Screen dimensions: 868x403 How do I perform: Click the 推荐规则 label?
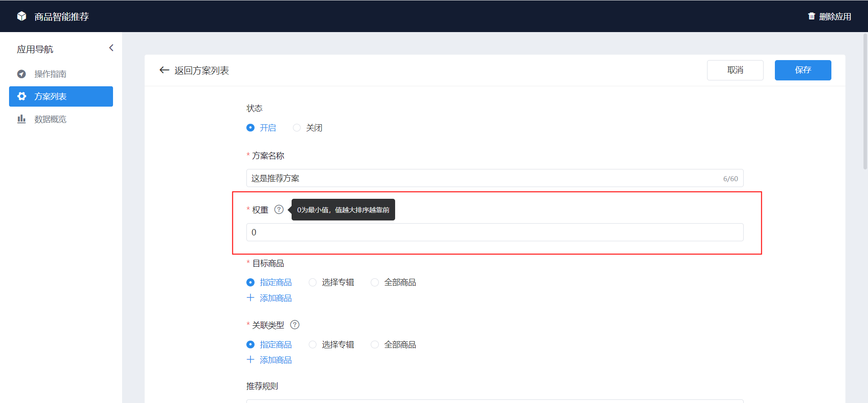(262, 386)
